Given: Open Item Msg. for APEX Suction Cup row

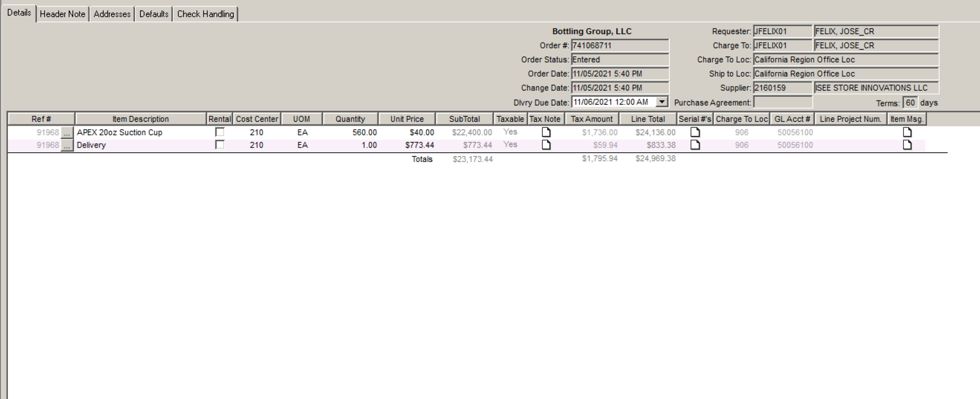Looking at the screenshot, I should click(907, 132).
